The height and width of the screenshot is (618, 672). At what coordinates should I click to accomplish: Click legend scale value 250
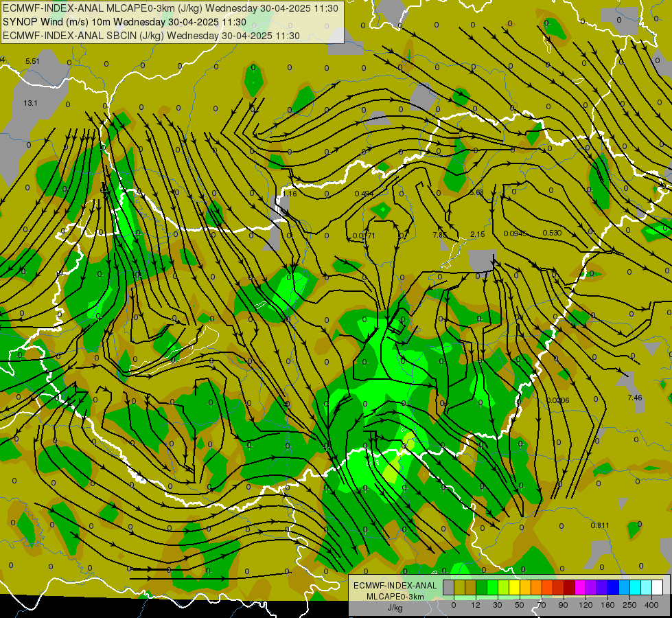click(629, 605)
